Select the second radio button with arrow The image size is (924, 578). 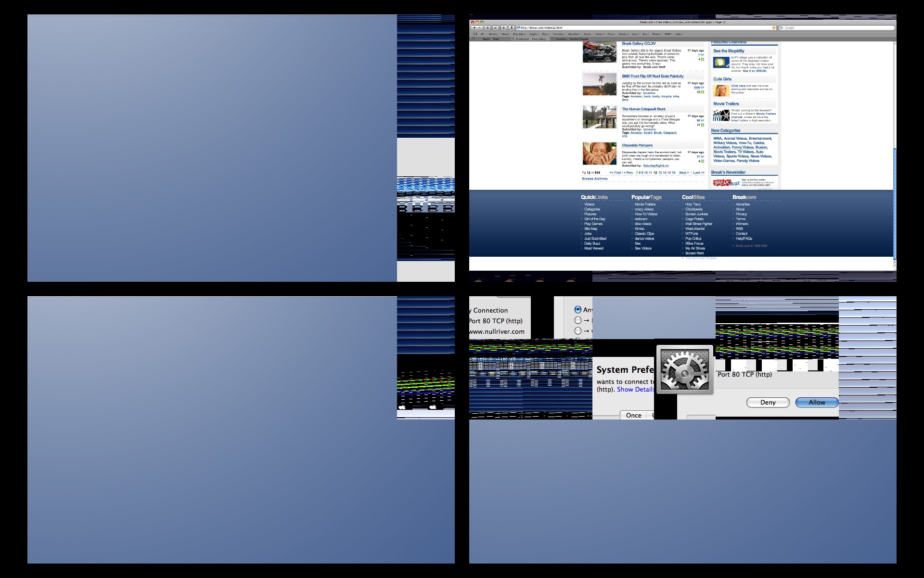coord(577,320)
